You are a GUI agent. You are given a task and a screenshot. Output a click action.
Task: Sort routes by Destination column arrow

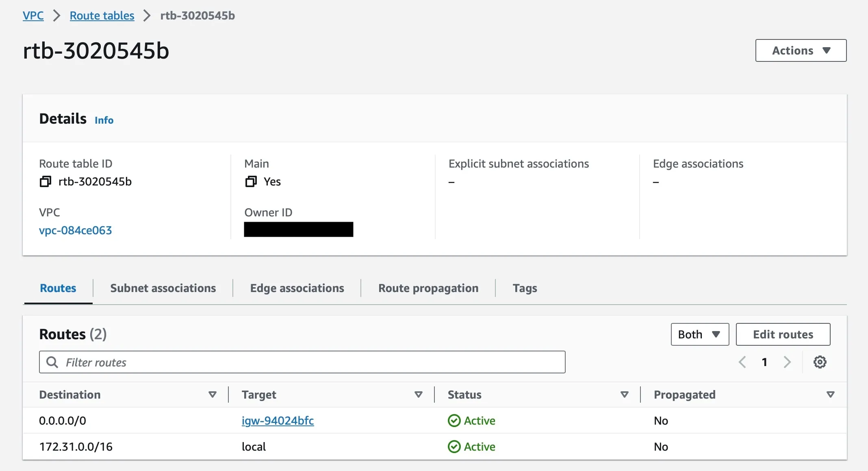pyautogui.click(x=212, y=395)
